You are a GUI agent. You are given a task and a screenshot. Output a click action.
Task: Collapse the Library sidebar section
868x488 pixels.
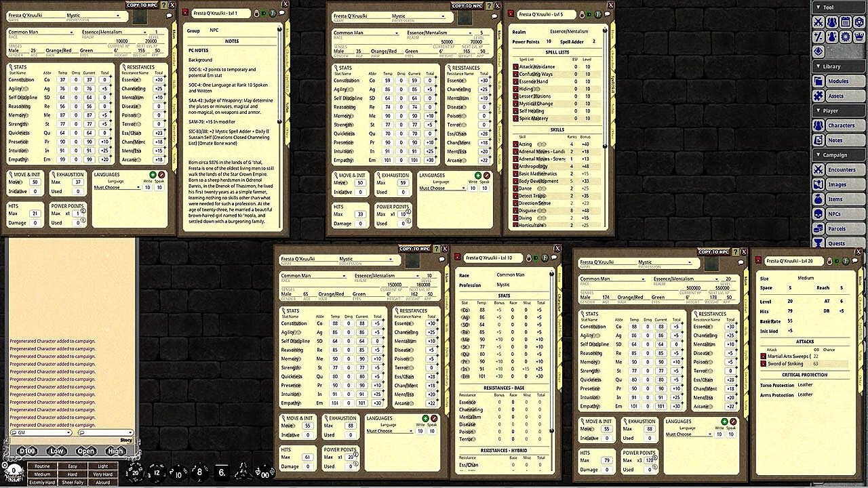(839, 66)
